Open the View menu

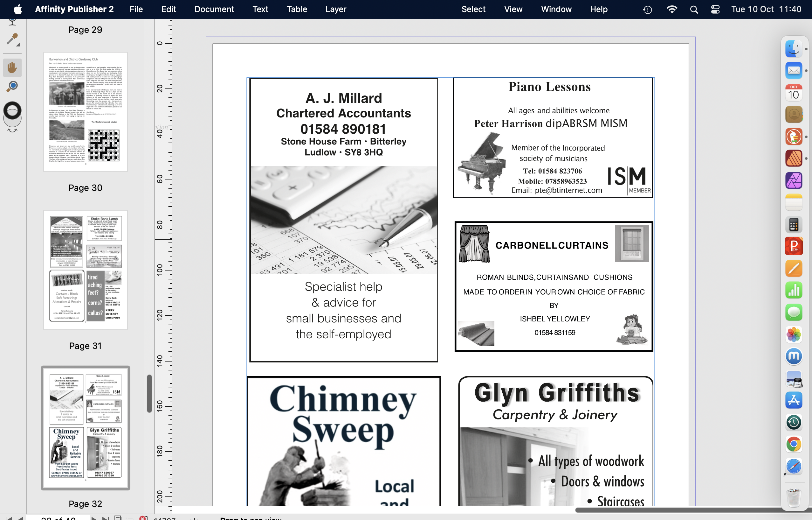(x=513, y=9)
